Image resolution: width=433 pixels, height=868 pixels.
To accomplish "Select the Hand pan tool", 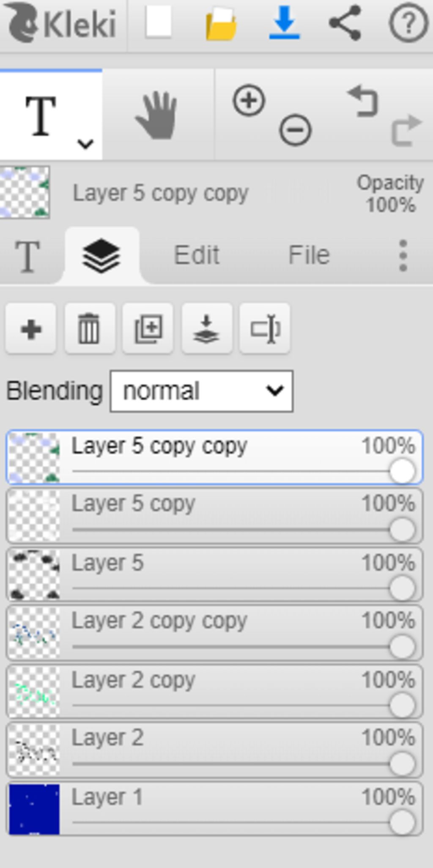I will pos(156,115).
